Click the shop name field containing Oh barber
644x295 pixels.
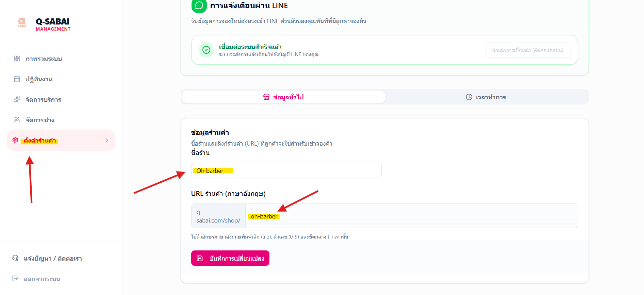pyautogui.click(x=286, y=170)
